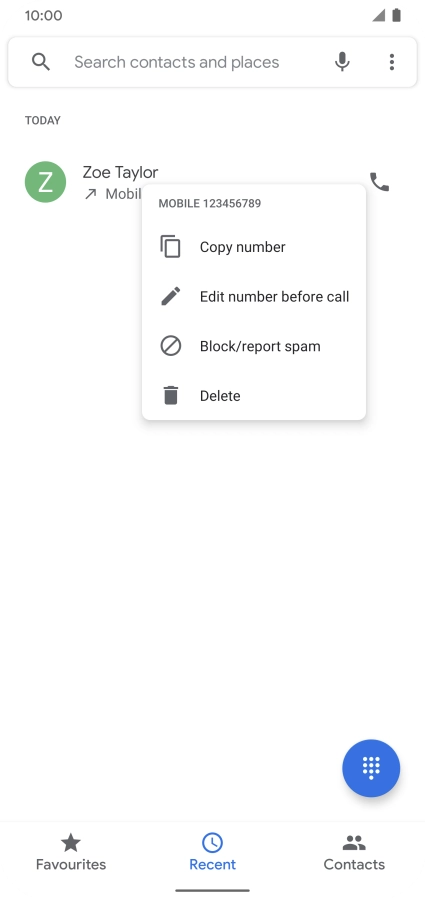The width and height of the screenshot is (425, 898).
Task: Click the copy icon beside Copy number
Action: (170, 247)
